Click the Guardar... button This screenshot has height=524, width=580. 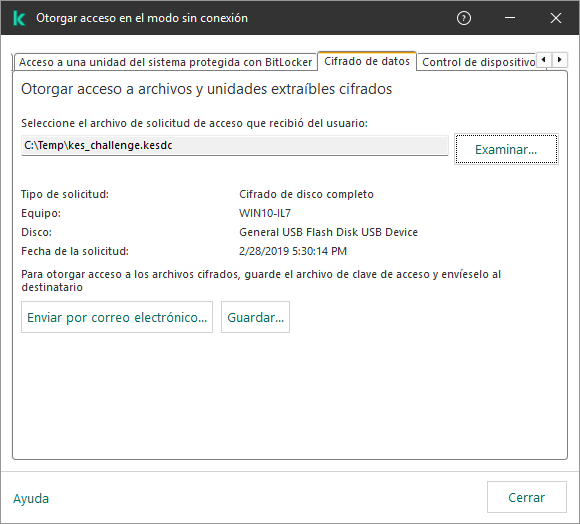pos(256,317)
